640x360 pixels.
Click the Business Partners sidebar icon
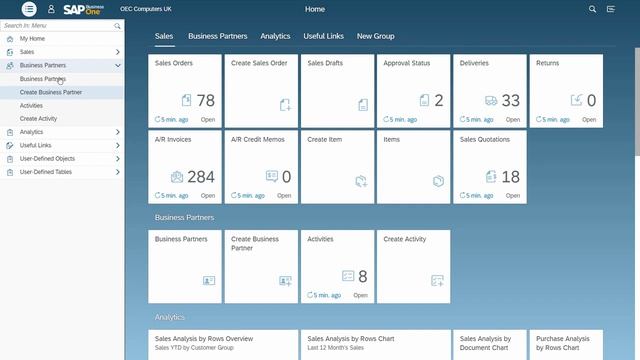10,65
